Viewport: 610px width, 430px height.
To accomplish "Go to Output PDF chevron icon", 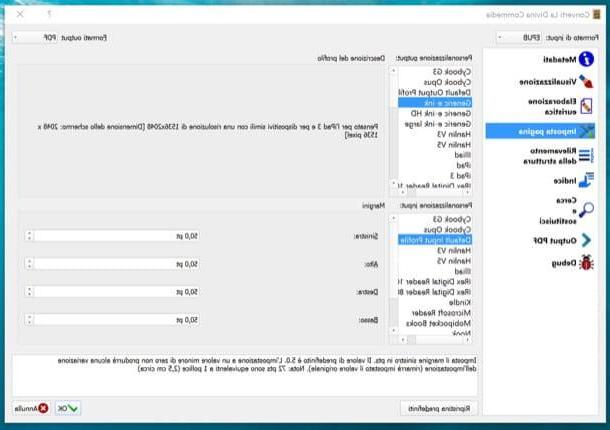I will click(x=586, y=240).
